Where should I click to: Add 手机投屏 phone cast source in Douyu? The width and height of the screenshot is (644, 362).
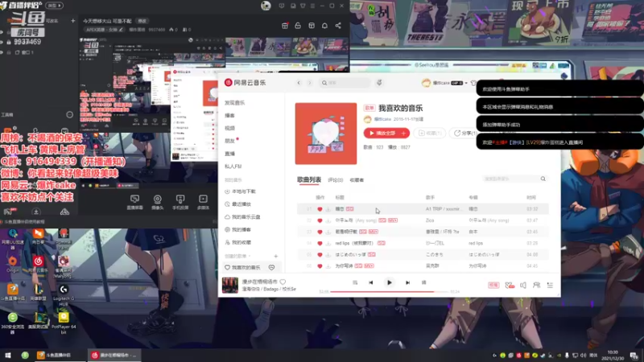tap(180, 202)
